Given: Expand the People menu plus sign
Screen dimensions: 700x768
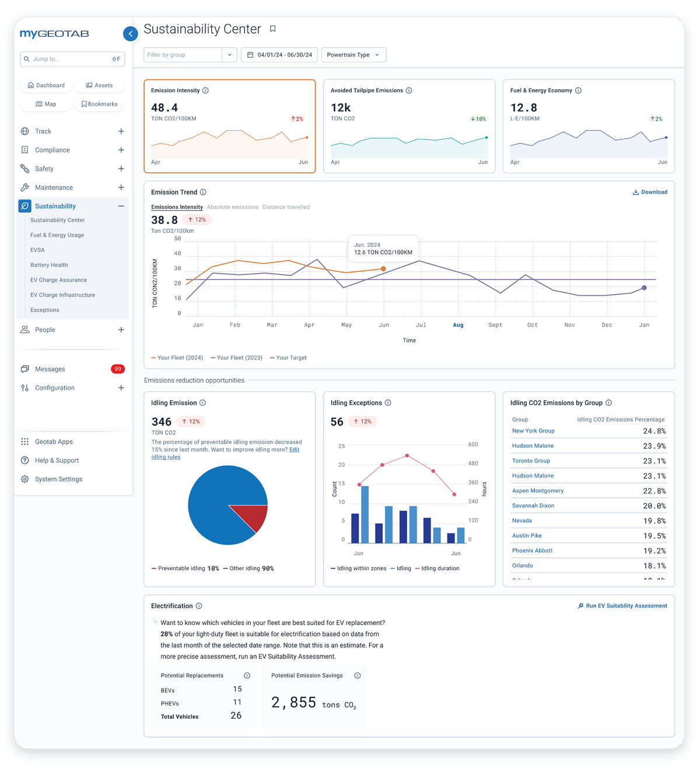Looking at the screenshot, I should [x=121, y=330].
